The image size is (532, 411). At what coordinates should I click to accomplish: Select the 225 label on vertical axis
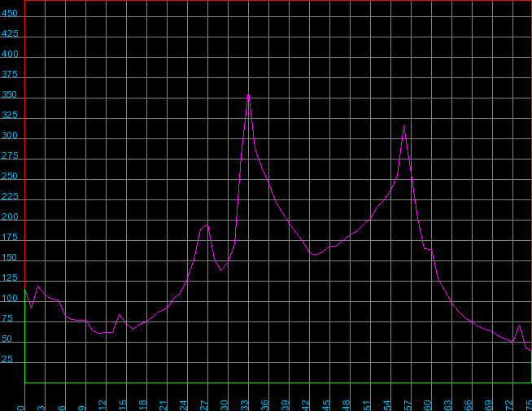click(10, 196)
